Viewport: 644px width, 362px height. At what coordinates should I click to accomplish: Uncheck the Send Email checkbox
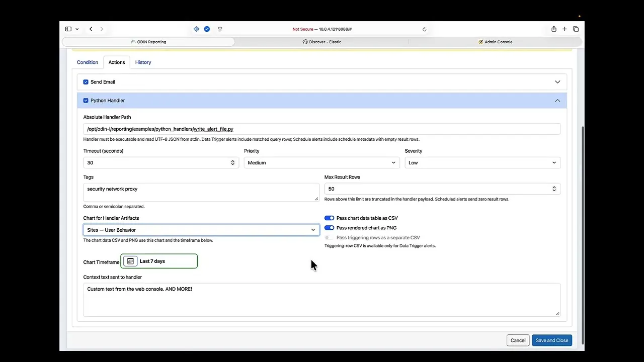point(86,82)
